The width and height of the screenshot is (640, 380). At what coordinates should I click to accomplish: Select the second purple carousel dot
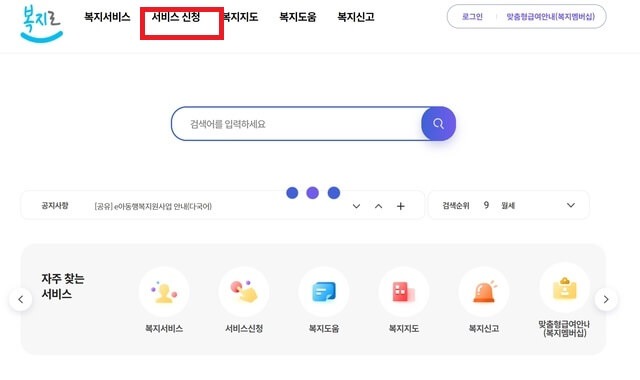(x=313, y=193)
